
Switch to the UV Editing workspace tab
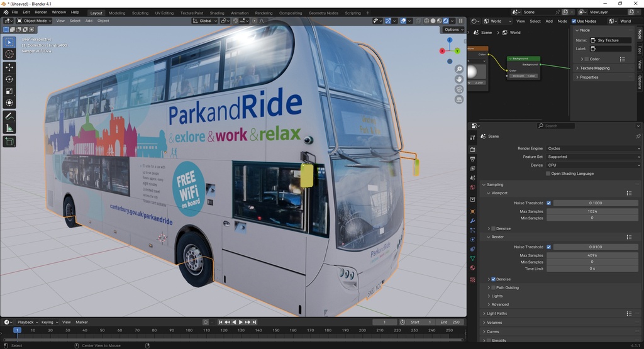click(164, 13)
